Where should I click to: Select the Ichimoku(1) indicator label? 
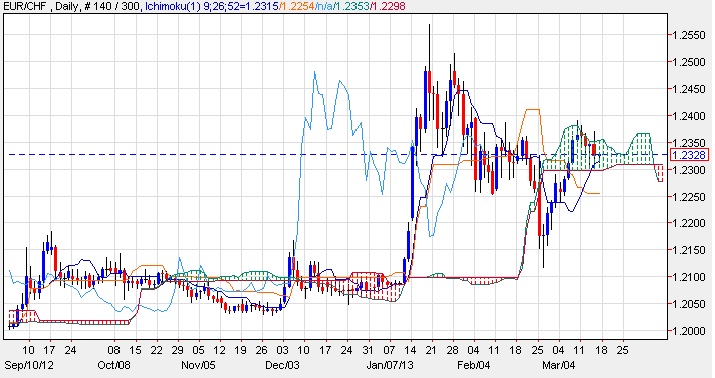[172, 6]
